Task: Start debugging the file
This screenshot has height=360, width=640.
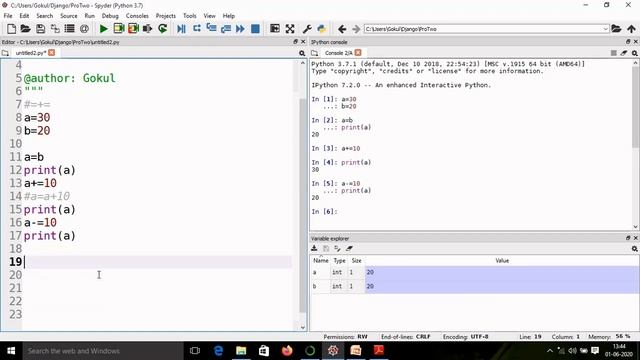Action: coord(181,29)
